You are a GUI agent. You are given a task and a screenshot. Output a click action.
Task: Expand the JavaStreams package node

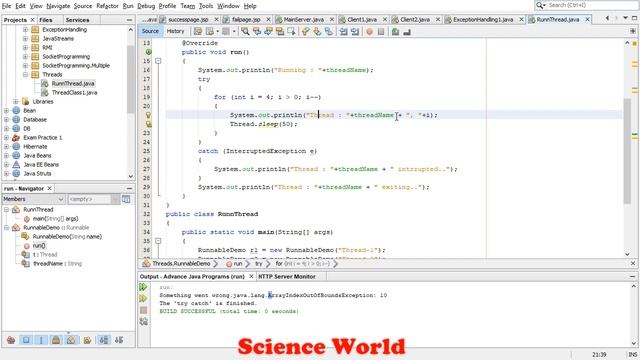click(25, 39)
